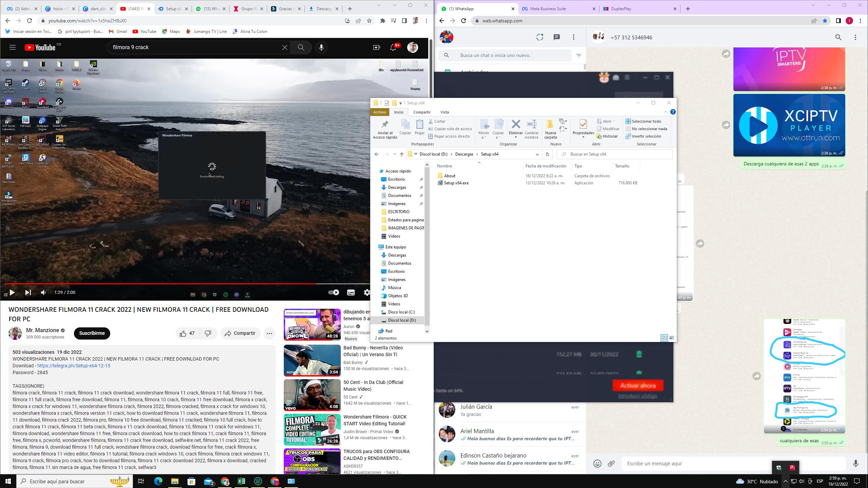The width and height of the screenshot is (868, 488).
Task: Click the Eliminar icon in the Explorer ribbon
Action: pyautogui.click(x=516, y=125)
